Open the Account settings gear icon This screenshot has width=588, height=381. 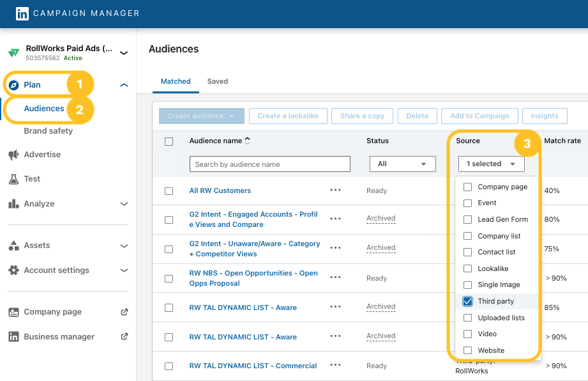(x=14, y=270)
